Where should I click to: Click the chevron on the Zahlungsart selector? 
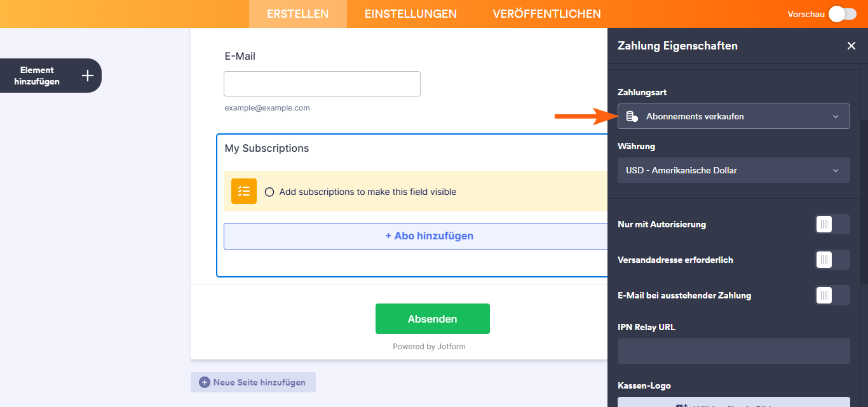click(x=837, y=116)
